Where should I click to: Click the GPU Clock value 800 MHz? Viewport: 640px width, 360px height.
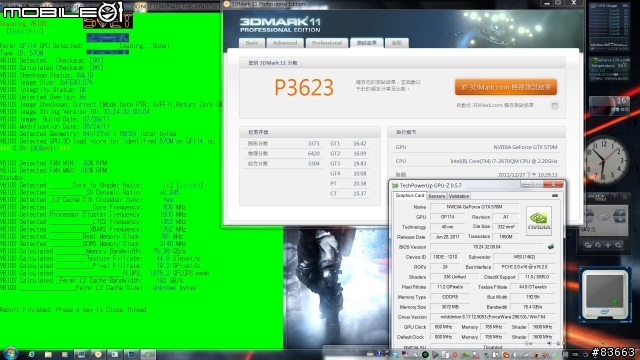pyautogui.click(x=443, y=327)
